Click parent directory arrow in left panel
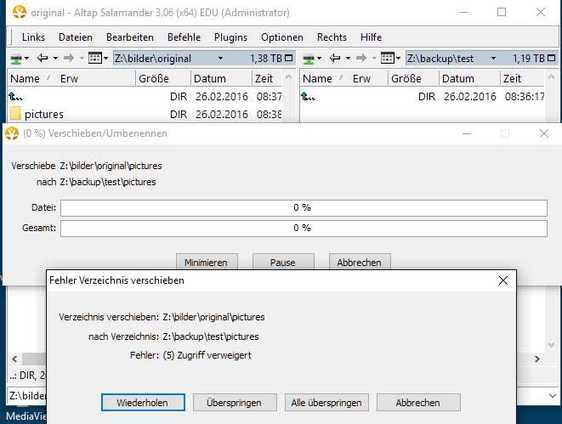Image resolution: width=562 pixels, height=424 pixels. (x=15, y=96)
